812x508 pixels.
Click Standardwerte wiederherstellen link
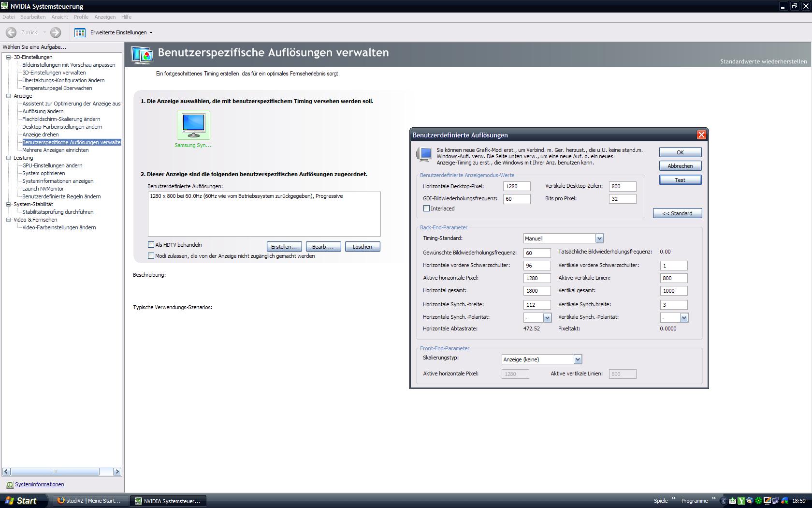point(764,61)
